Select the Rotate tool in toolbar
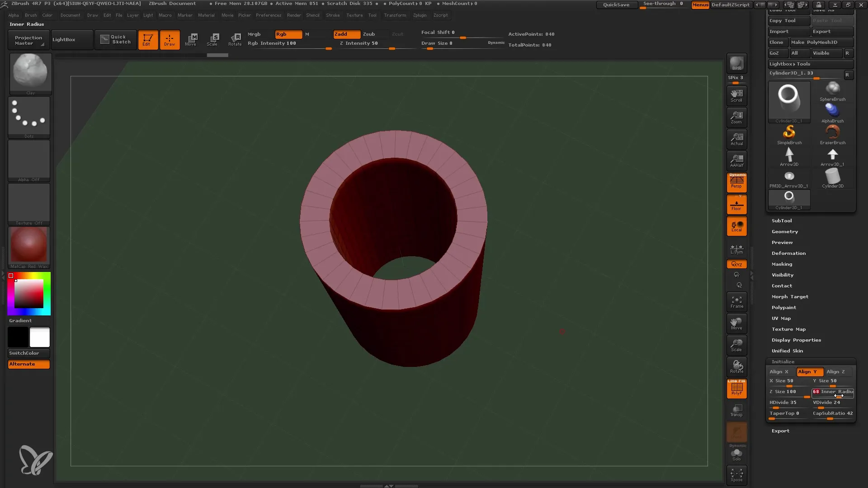Screen dimensions: 868x488 (x=235, y=39)
